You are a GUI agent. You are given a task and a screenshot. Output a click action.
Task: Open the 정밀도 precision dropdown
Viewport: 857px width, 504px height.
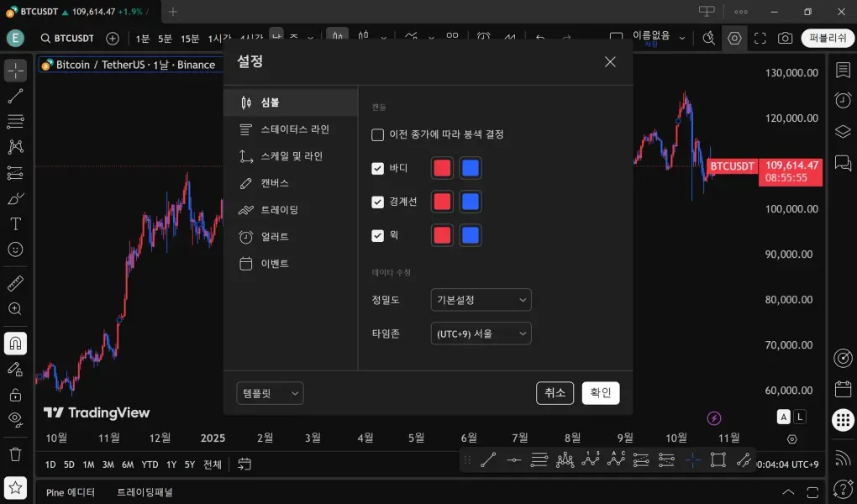tap(481, 300)
